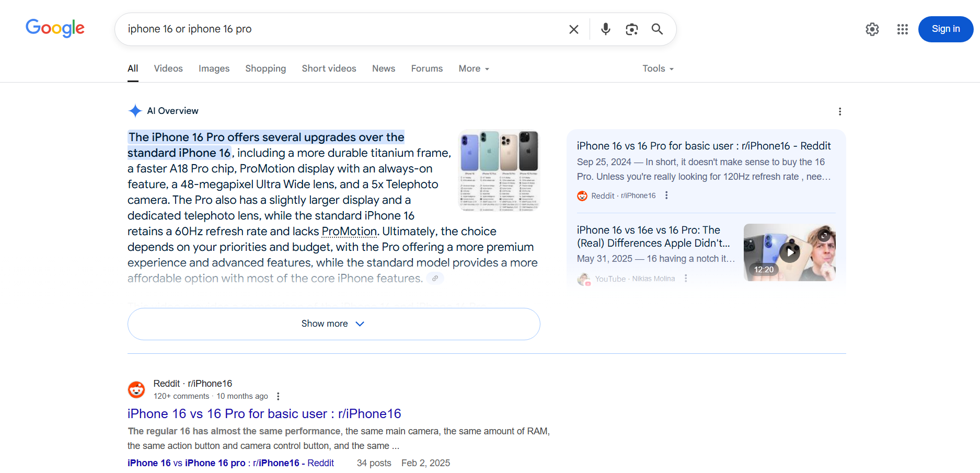Click inside the search query field
Screen dimensions: 980x473
point(345,29)
